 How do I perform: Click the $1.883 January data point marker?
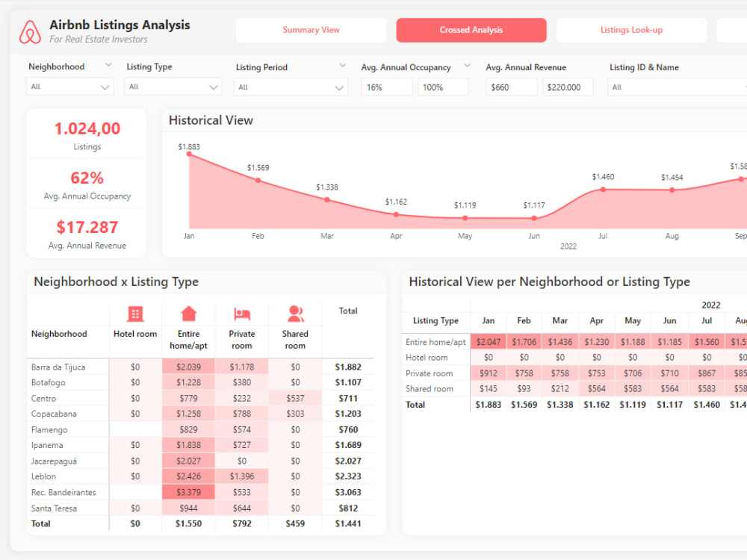pyautogui.click(x=189, y=155)
